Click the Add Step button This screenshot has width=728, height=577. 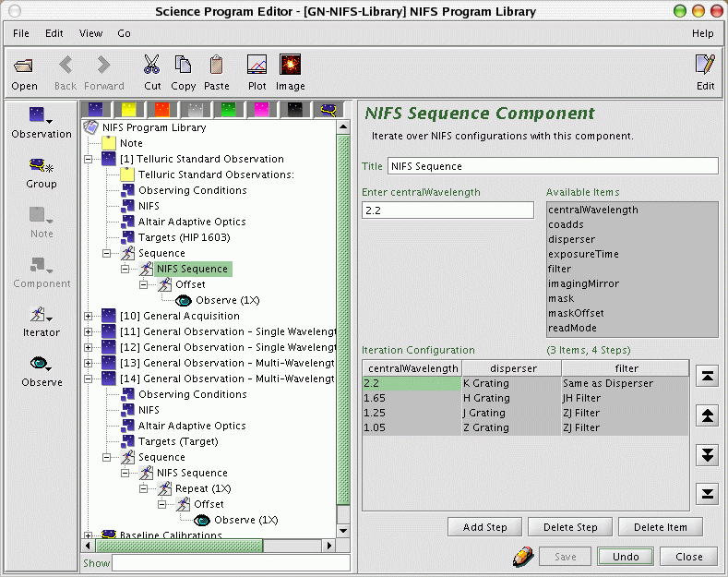[x=484, y=527]
